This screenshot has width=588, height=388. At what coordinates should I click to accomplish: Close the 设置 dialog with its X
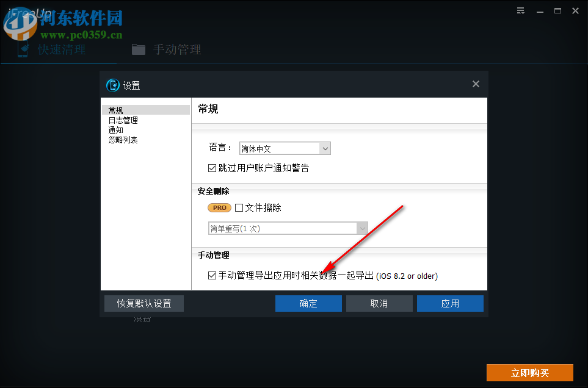click(476, 84)
